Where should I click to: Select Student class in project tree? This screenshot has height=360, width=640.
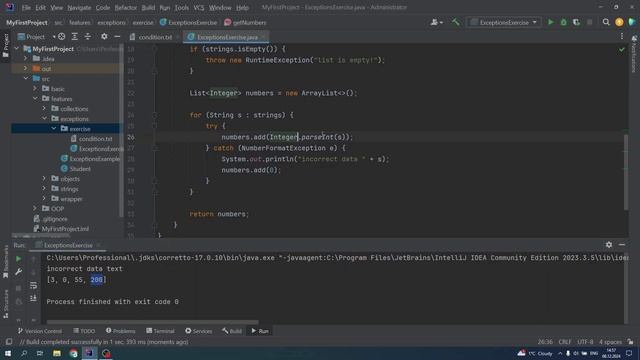pos(80,169)
